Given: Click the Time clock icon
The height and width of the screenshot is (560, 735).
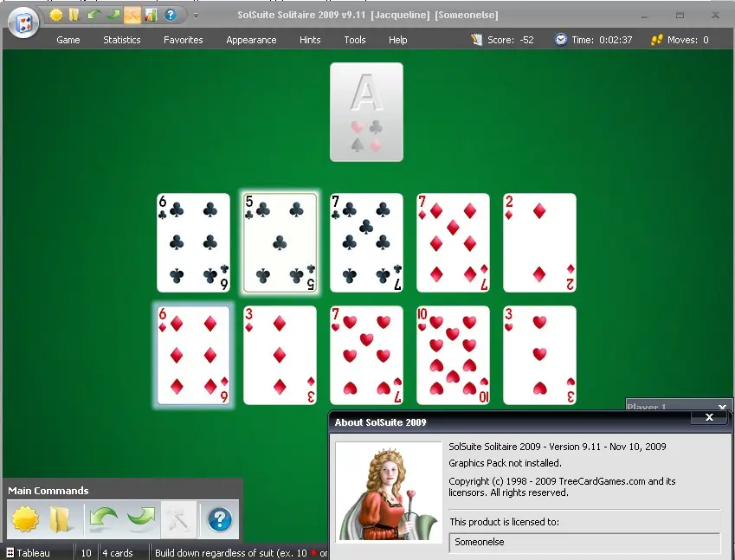Looking at the screenshot, I should (561, 39).
